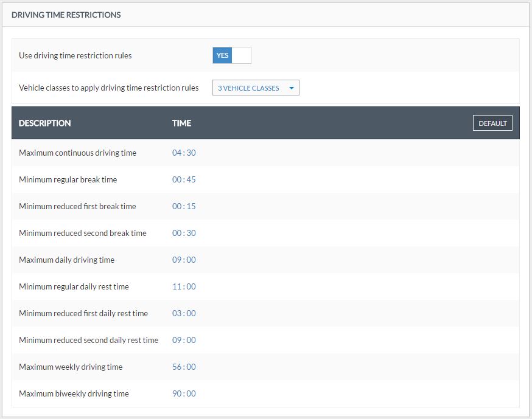Click the 'Use driving time restriction rules' label

click(x=75, y=56)
